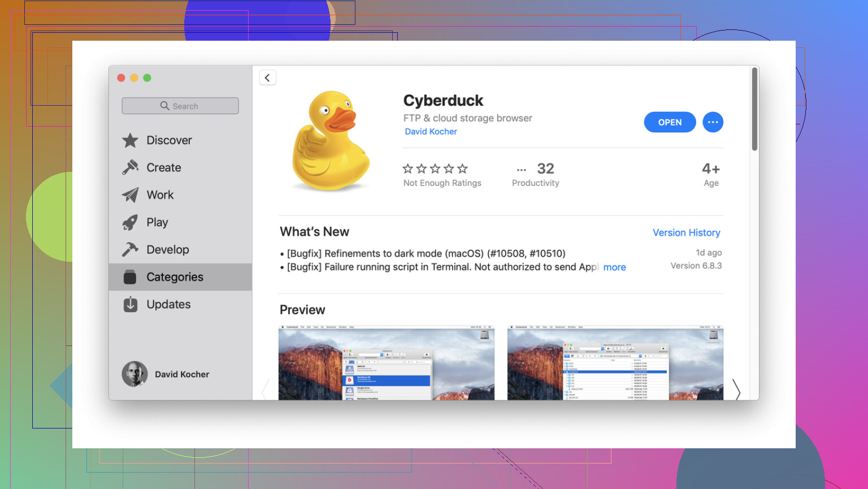
Task: Focus the Search input field
Action: point(180,106)
